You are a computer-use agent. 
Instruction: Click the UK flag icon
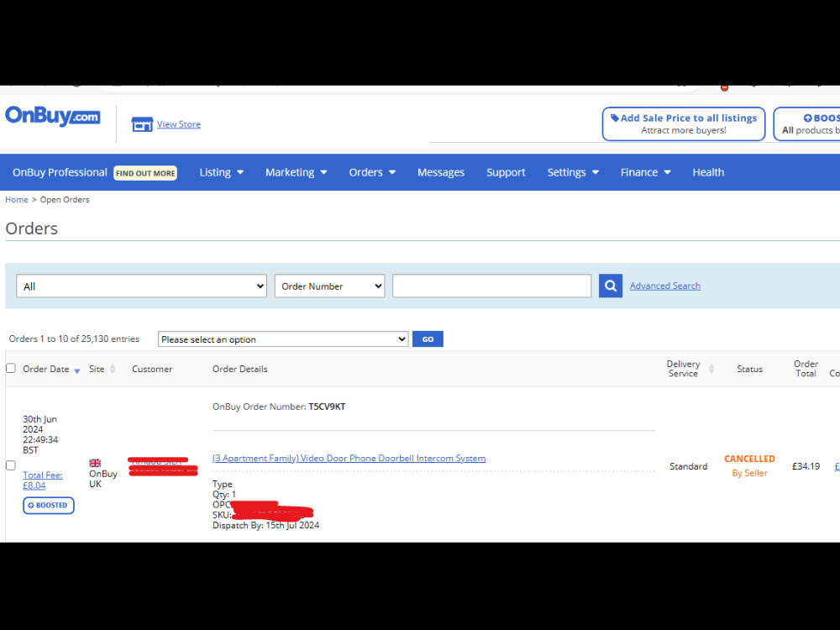pyautogui.click(x=95, y=463)
